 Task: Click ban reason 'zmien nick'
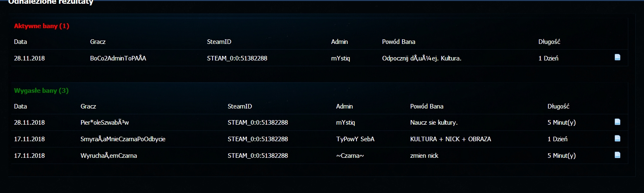[x=424, y=156]
